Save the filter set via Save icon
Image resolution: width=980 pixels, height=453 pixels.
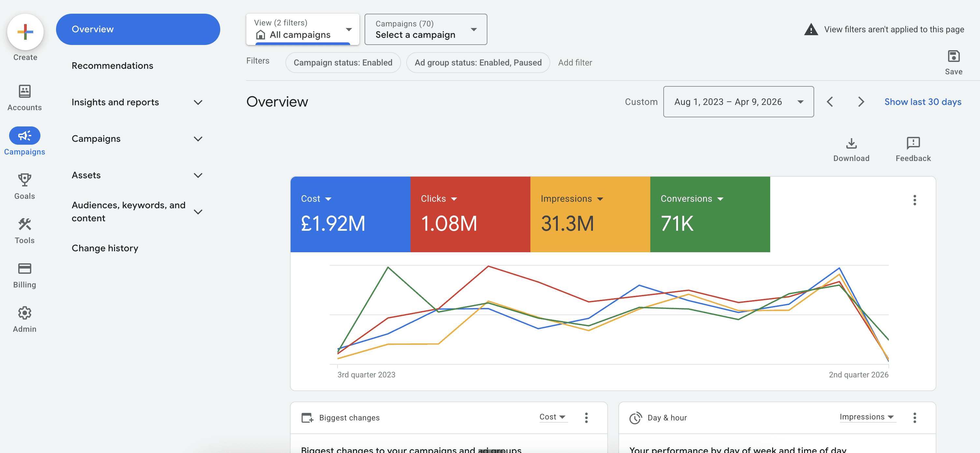click(x=953, y=57)
